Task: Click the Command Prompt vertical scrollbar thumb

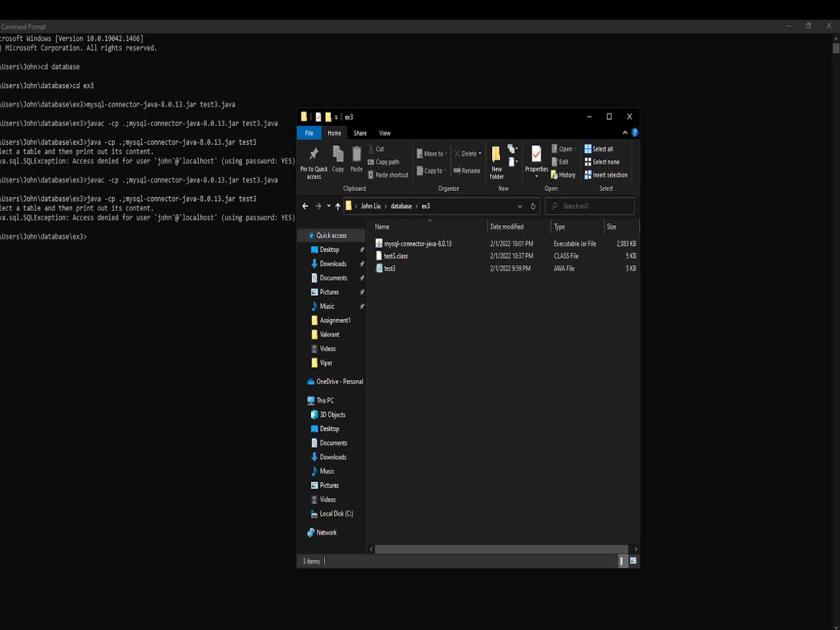Action: (x=835, y=48)
